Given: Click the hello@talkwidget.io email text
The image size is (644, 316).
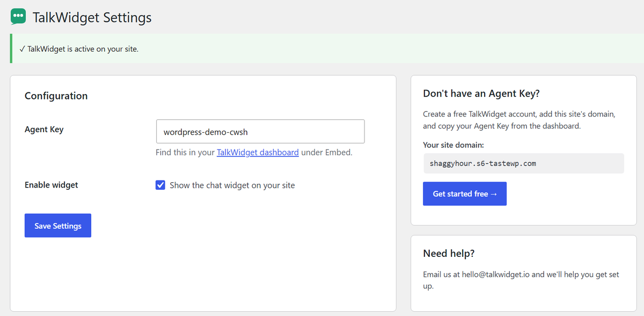Looking at the screenshot, I should click(x=496, y=274).
